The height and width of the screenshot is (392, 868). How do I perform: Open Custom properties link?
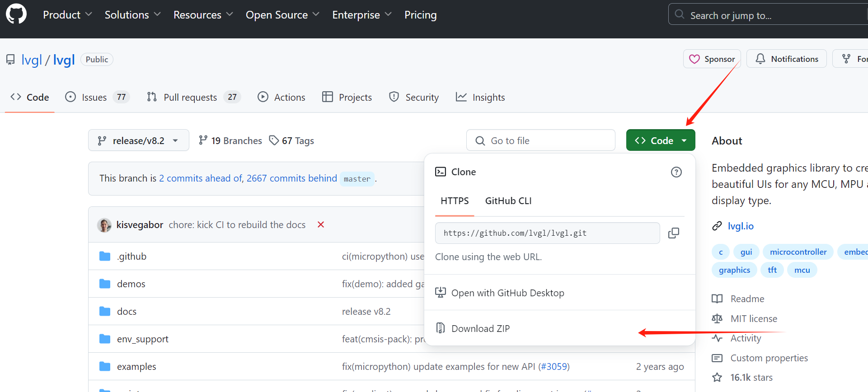pos(760,358)
